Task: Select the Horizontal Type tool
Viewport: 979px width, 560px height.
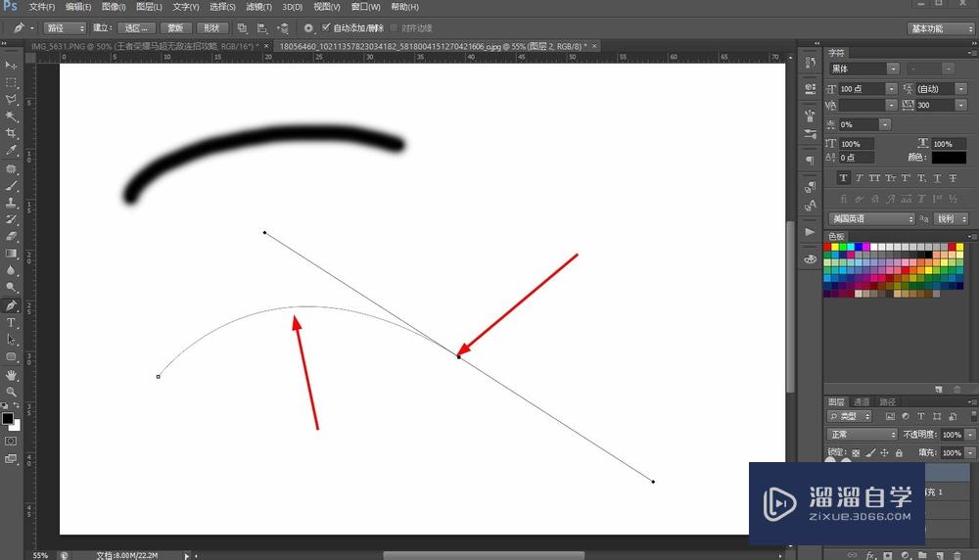Action: point(11,322)
